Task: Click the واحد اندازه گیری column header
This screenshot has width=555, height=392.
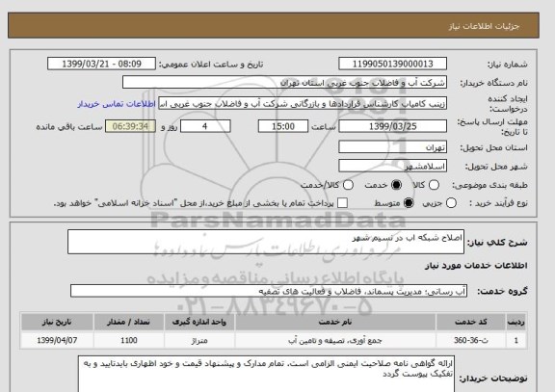Action: pos(199,322)
